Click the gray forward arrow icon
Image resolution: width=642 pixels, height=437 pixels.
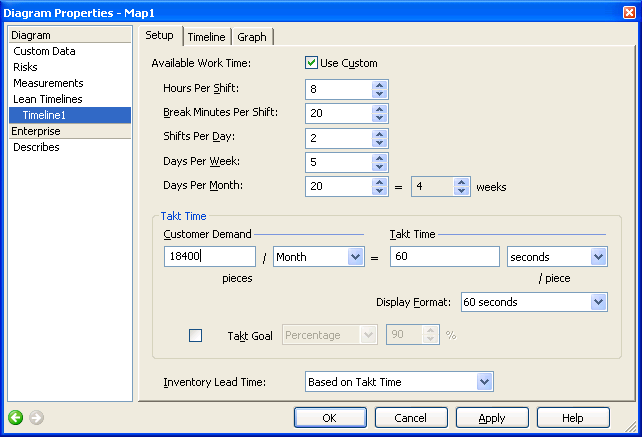click(37, 417)
